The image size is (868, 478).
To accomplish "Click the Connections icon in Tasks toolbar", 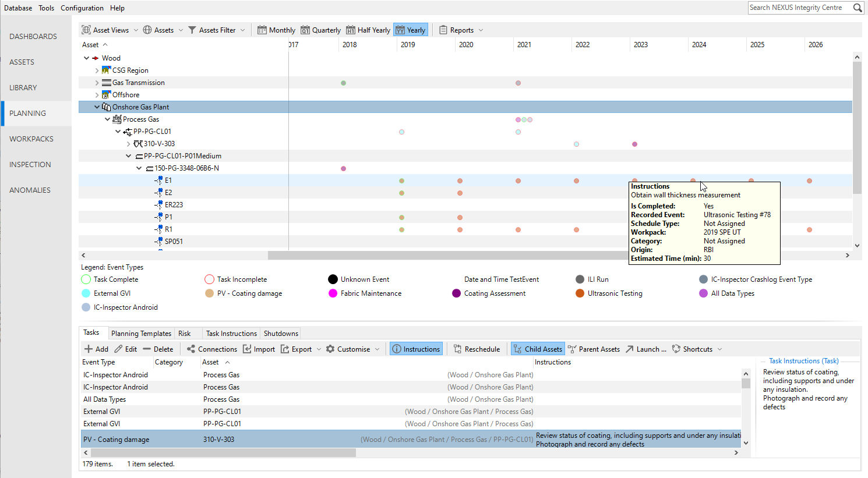I will 191,349.
